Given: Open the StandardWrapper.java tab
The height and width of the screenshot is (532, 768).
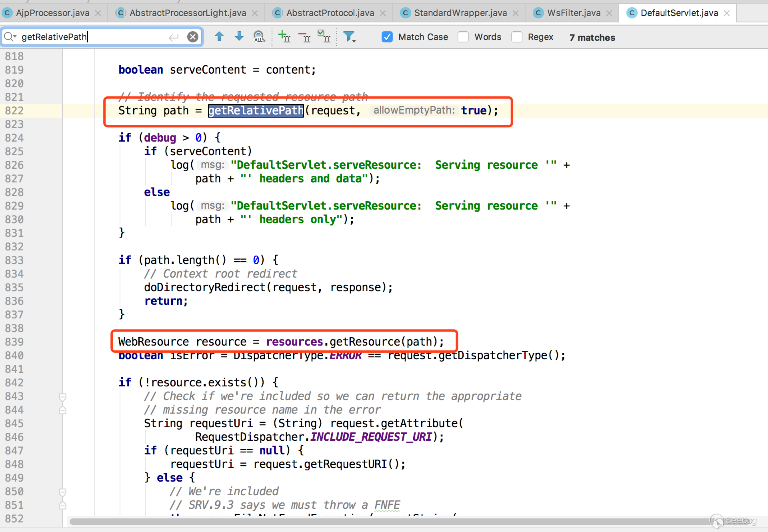Looking at the screenshot, I should [460, 13].
